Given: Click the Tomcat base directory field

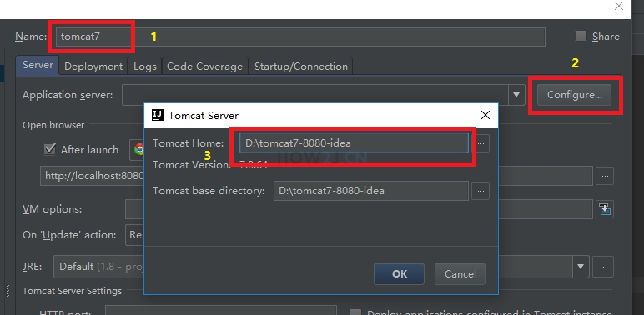Looking at the screenshot, I should tap(371, 191).
